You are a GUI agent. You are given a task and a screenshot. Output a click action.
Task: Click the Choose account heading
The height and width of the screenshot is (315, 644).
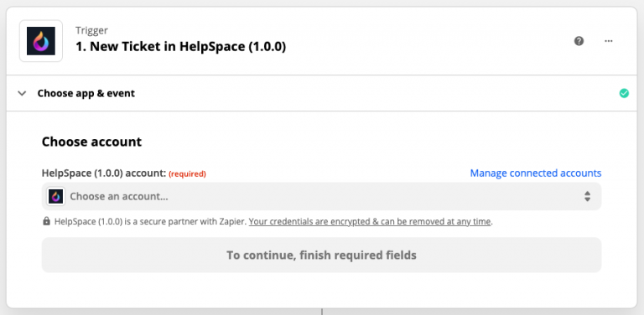[91, 142]
